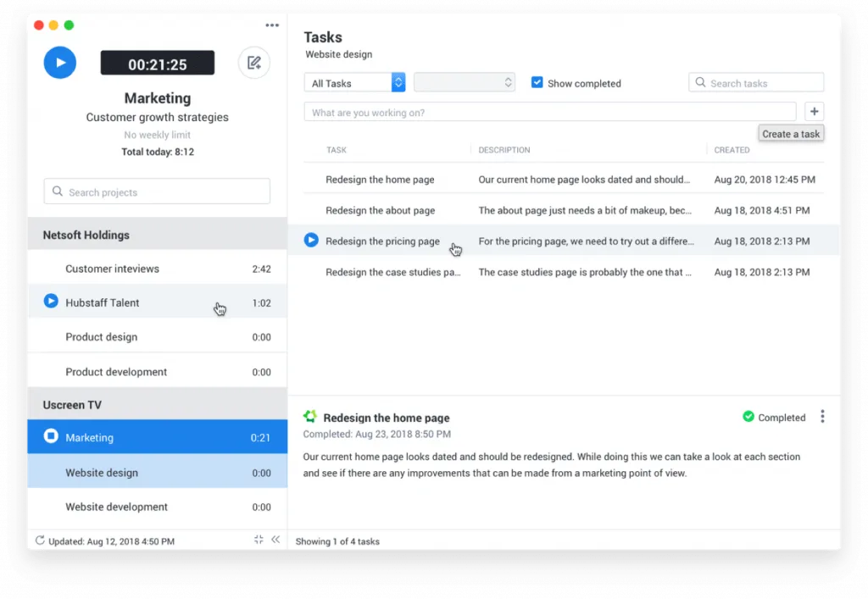
Task: Start the timer with the large play button
Action: click(60, 63)
